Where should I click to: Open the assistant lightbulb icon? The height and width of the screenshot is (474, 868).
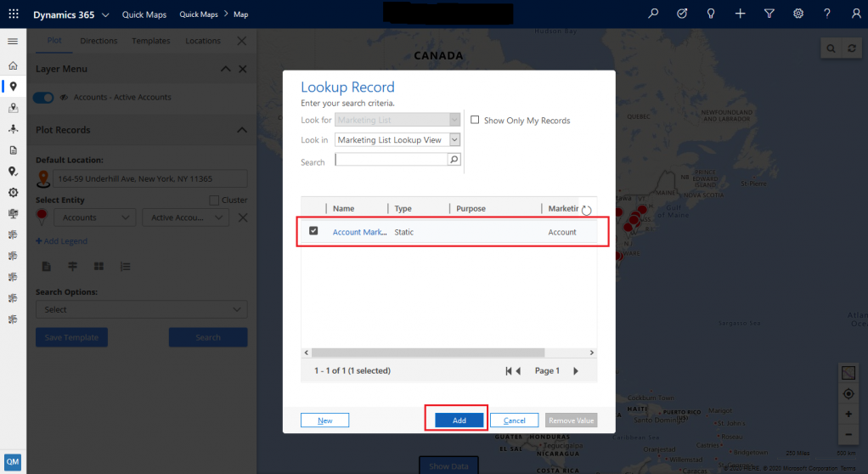711,14
